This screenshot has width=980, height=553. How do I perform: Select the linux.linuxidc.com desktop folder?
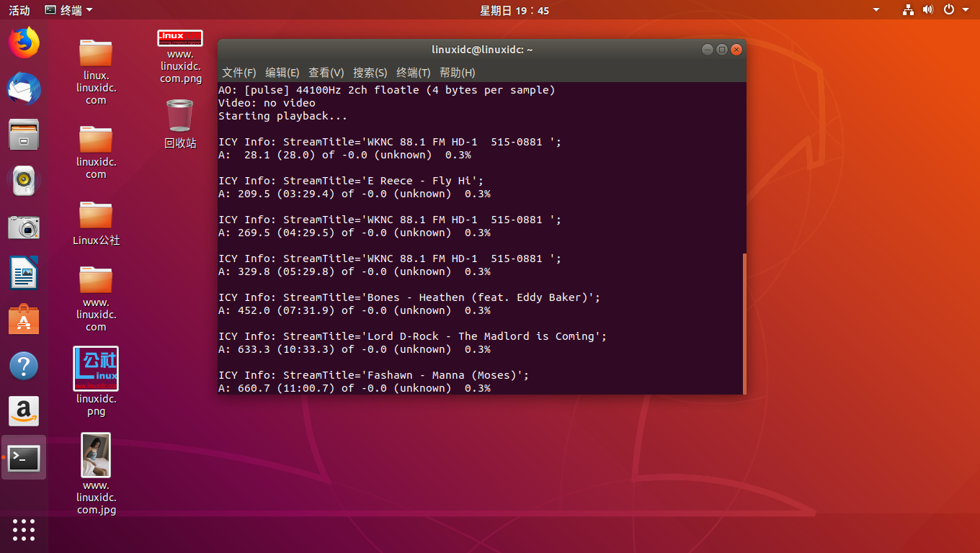(x=96, y=71)
